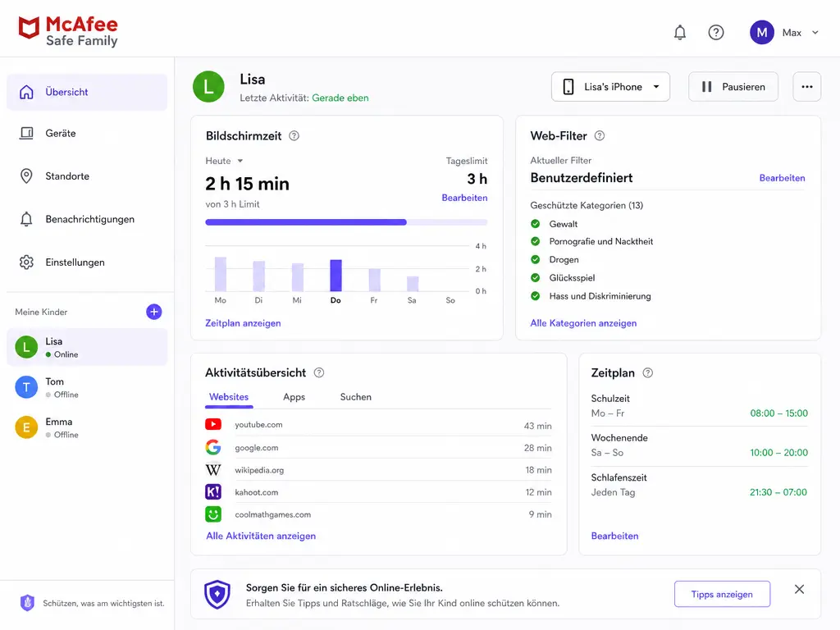The height and width of the screenshot is (630, 840).
Task: Show help for Aktivitätsübersicht
Action: 319,373
